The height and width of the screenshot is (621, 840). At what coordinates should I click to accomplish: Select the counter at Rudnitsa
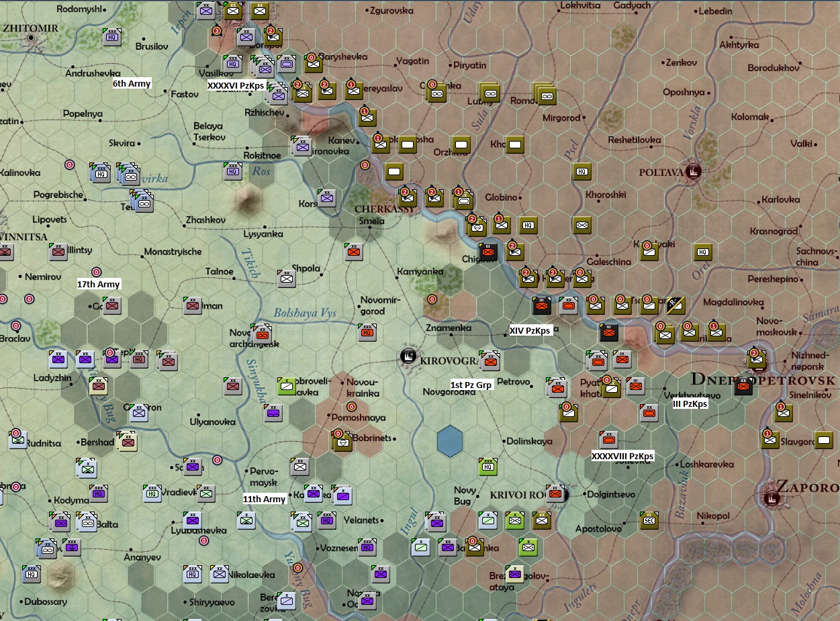(18, 440)
